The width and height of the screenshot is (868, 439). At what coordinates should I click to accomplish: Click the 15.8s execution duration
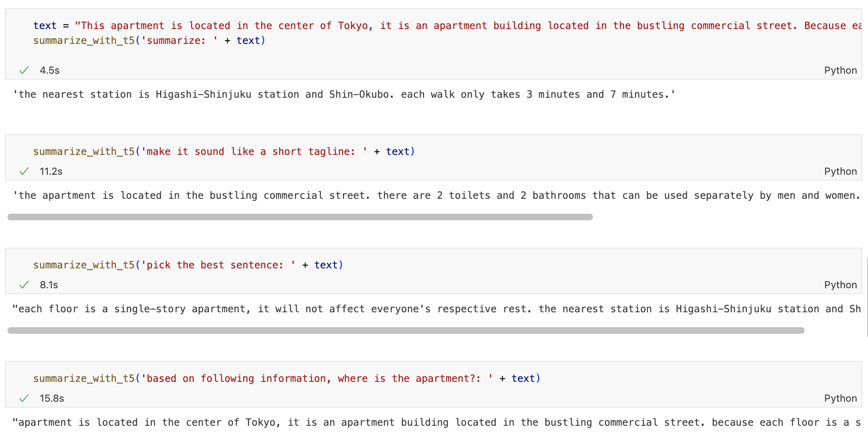click(x=52, y=398)
